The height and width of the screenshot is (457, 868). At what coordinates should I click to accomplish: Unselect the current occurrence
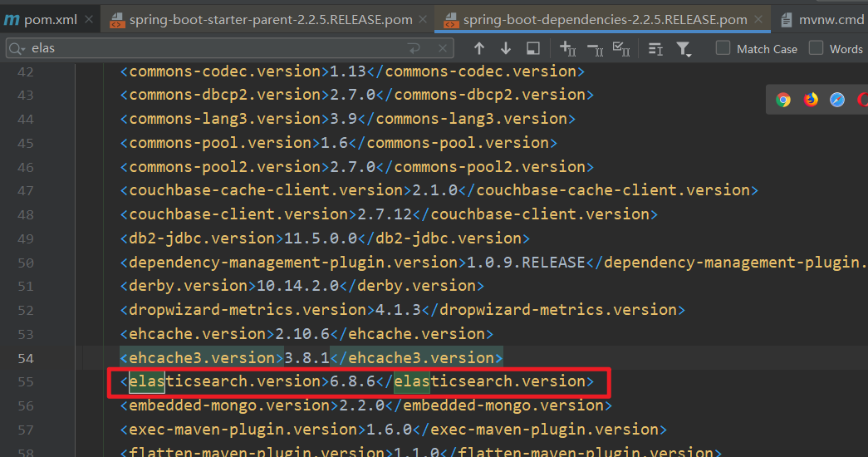tap(595, 49)
